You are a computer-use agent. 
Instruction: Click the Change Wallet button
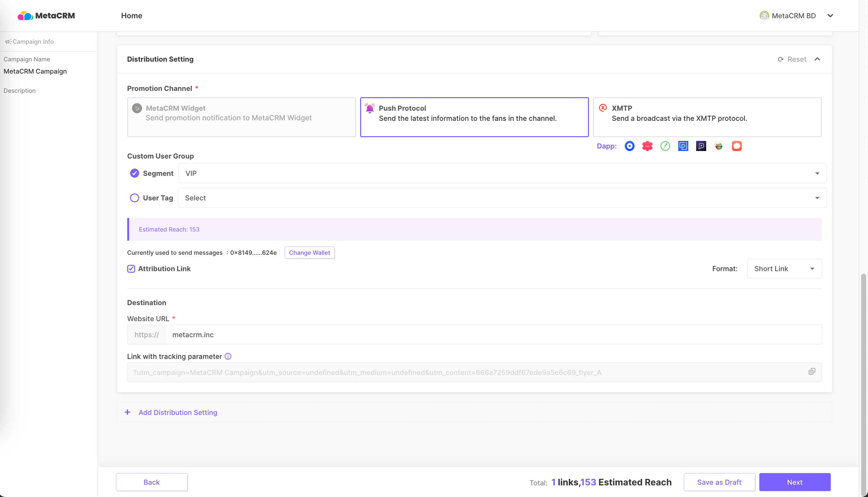click(309, 253)
